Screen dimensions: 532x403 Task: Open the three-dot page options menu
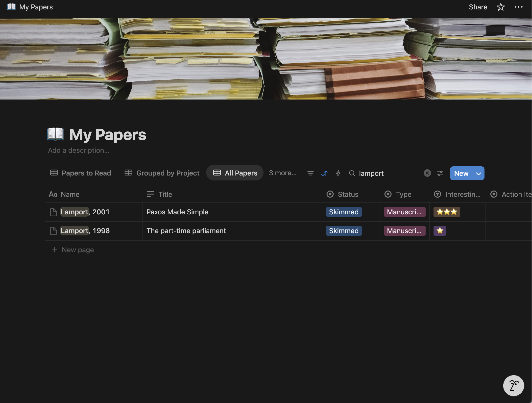click(x=518, y=7)
